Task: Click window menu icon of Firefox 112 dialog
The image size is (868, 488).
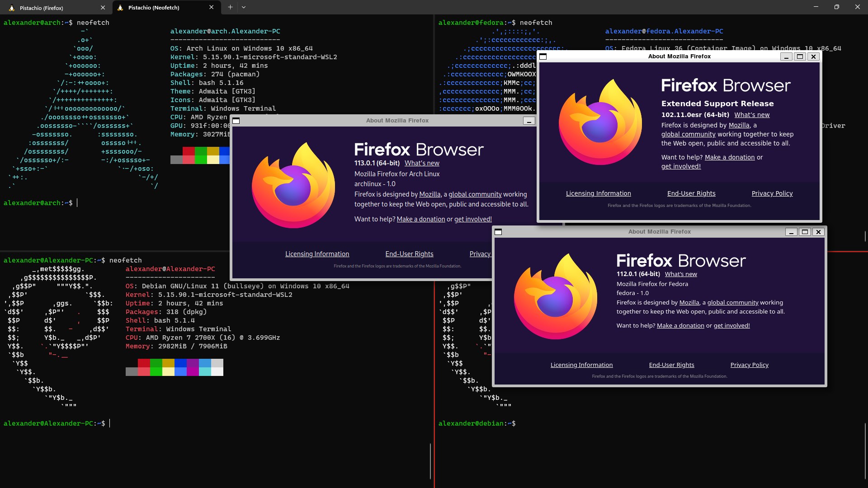Action: point(498,232)
